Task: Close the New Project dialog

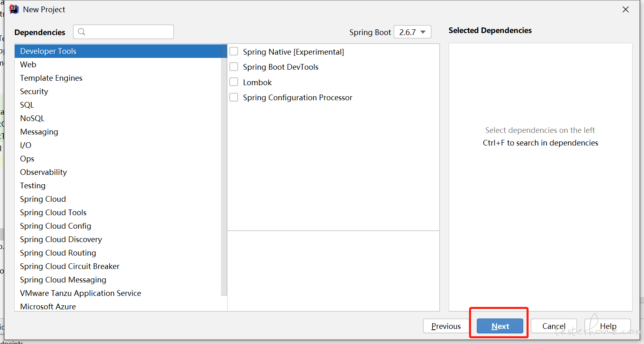Action: click(626, 9)
